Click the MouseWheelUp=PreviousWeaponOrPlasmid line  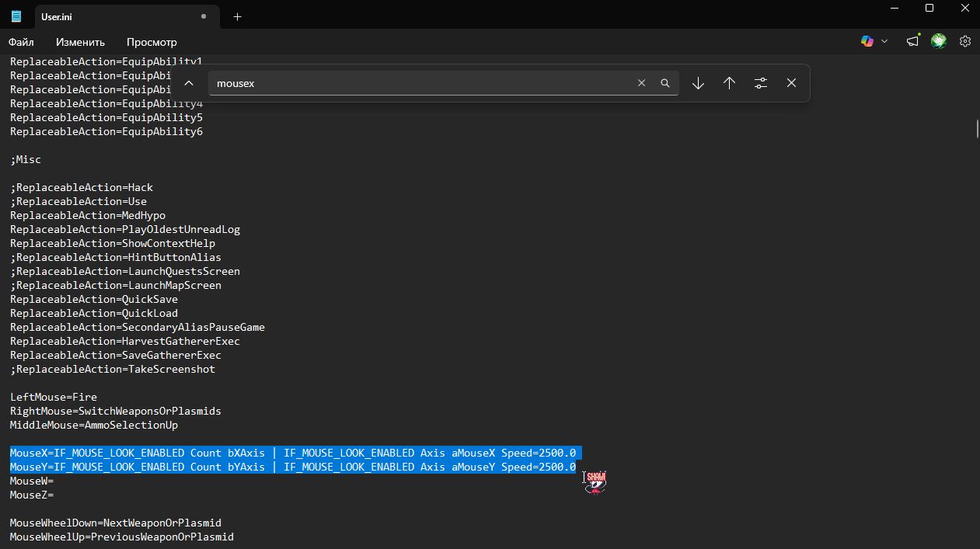coord(122,537)
